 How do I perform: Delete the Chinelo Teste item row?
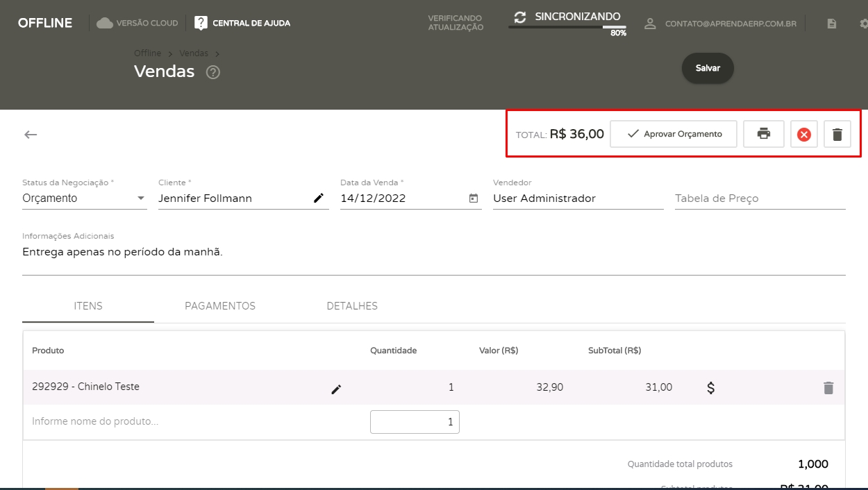[x=828, y=388]
